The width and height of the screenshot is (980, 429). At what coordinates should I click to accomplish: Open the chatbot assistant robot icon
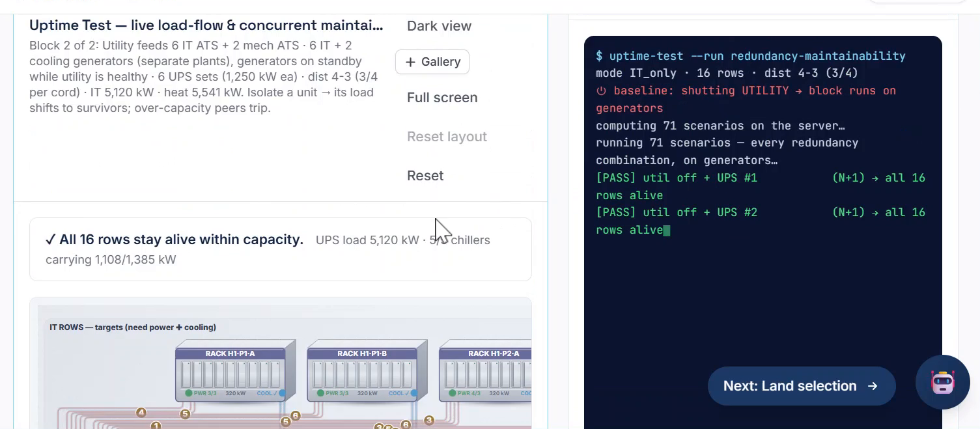pyautogui.click(x=942, y=382)
